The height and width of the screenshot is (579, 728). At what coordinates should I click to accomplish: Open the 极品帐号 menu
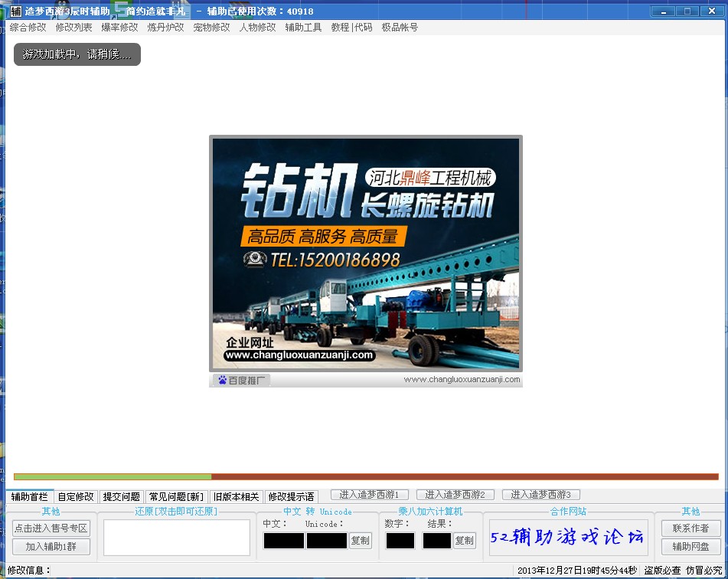point(400,28)
